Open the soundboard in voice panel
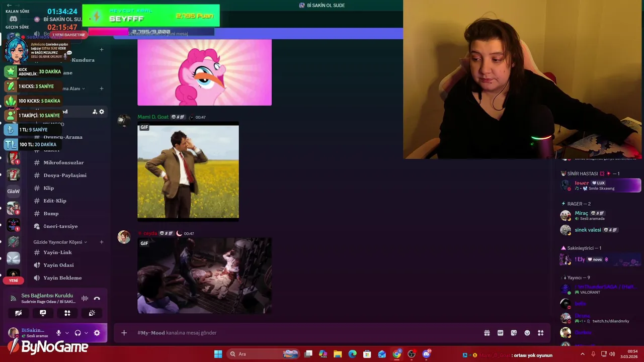Screen dimensions: 644x362 pyautogui.click(x=92, y=313)
